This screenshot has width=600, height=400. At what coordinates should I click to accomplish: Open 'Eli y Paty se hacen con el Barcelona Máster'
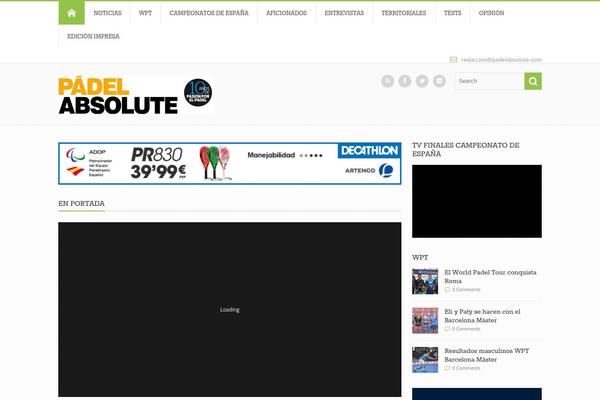coord(482,316)
